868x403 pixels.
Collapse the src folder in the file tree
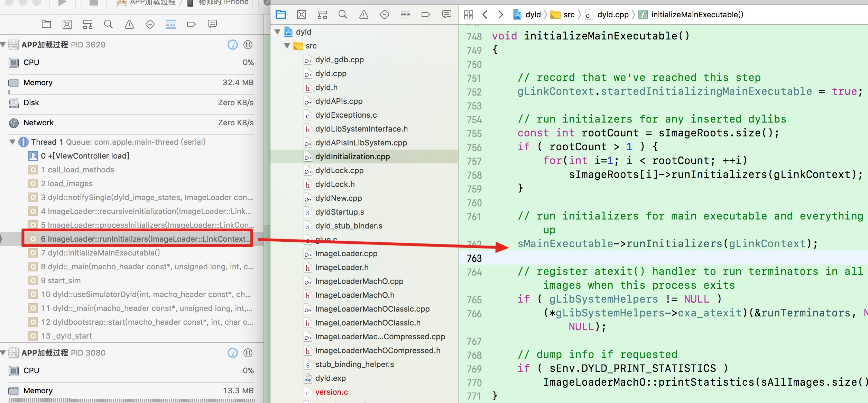pos(287,46)
